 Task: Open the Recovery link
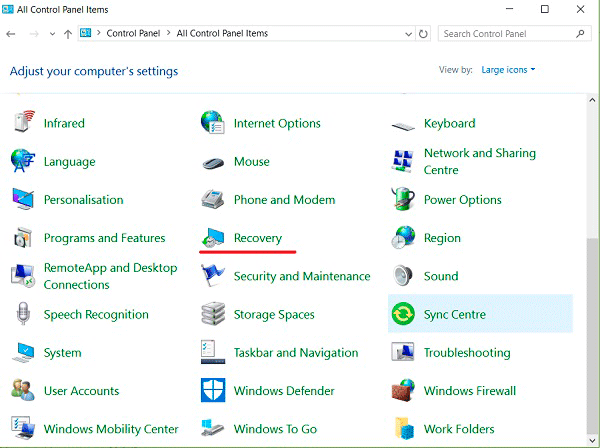coord(258,238)
